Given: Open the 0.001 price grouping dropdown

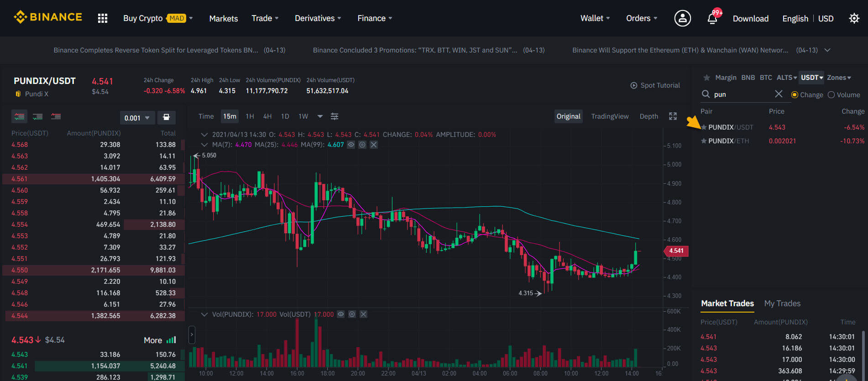Looking at the screenshot, I should (137, 118).
